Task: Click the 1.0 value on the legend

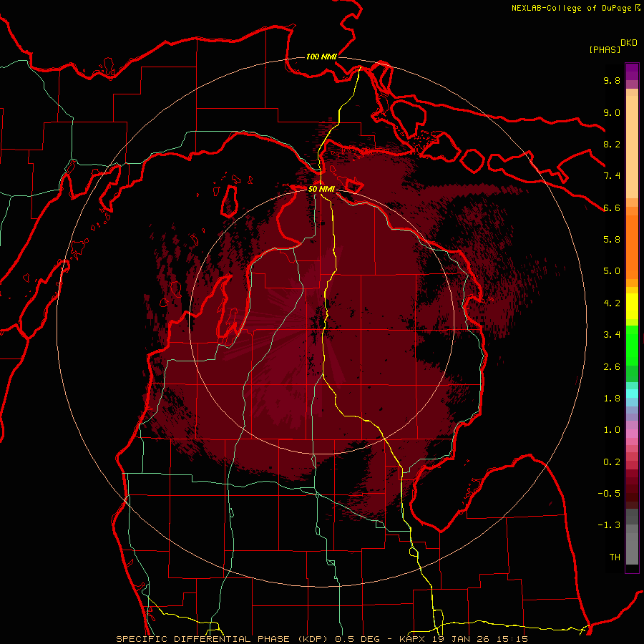Action: tap(612, 430)
